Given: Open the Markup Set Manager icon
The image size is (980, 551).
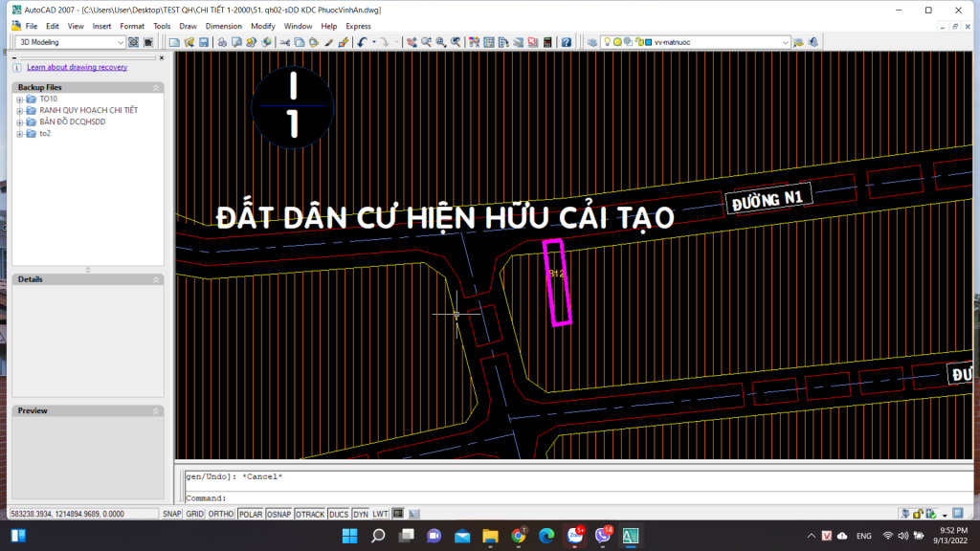Looking at the screenshot, I should (532, 42).
